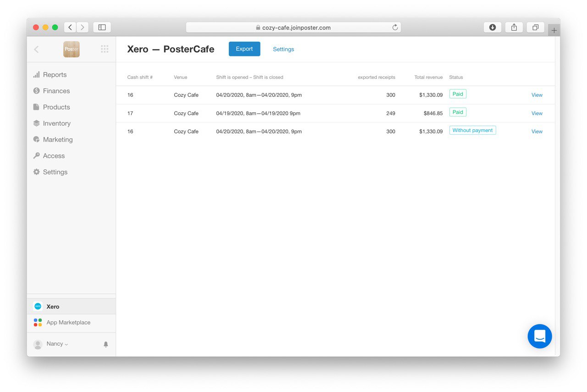
Task: Open Access key icon in sidebar
Action: 36,156
